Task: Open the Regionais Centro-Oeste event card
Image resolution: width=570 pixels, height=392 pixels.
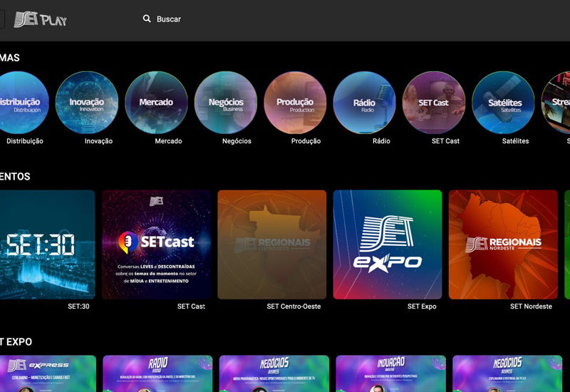Action: 272,244
